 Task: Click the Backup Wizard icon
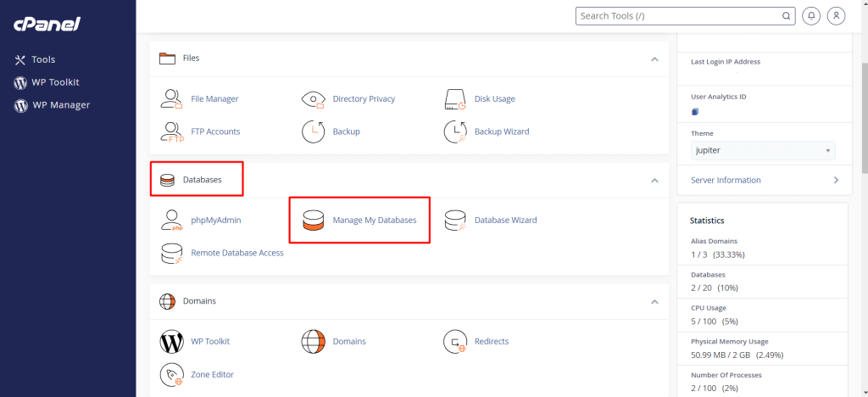click(x=455, y=131)
